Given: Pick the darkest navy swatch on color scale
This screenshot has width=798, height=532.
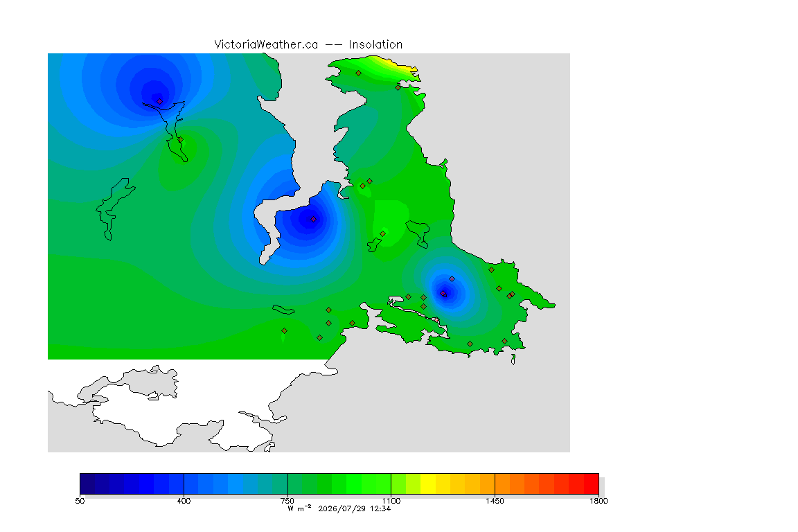Looking at the screenshot, I should [87, 484].
